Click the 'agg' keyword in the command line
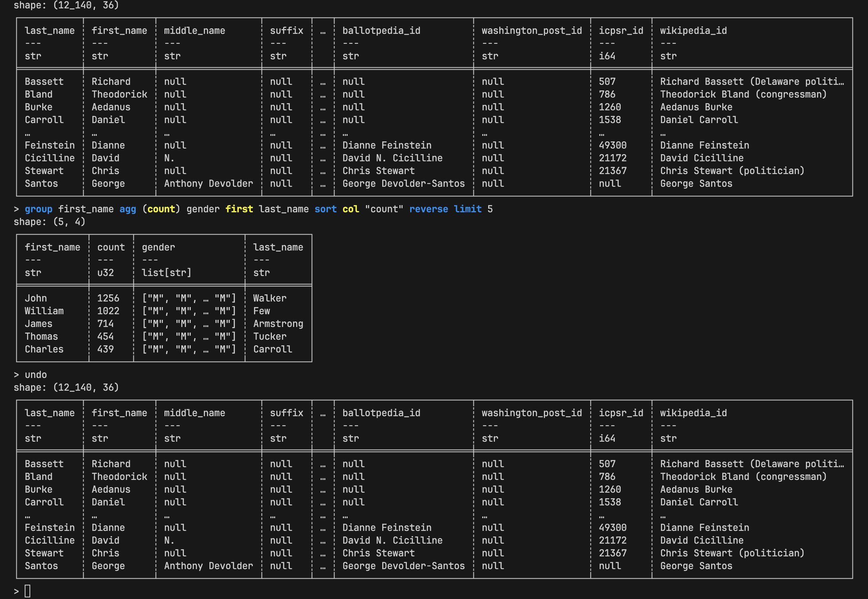Screen dimensions: 868x599 click(x=127, y=209)
